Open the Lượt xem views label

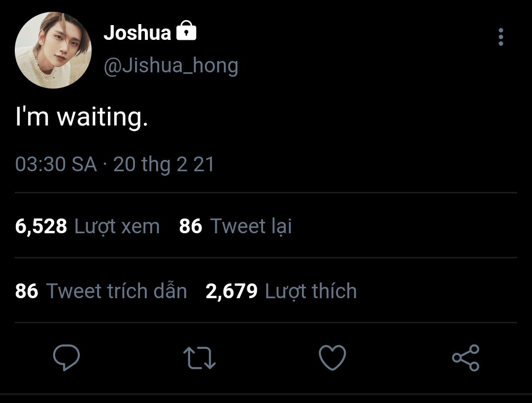(117, 226)
